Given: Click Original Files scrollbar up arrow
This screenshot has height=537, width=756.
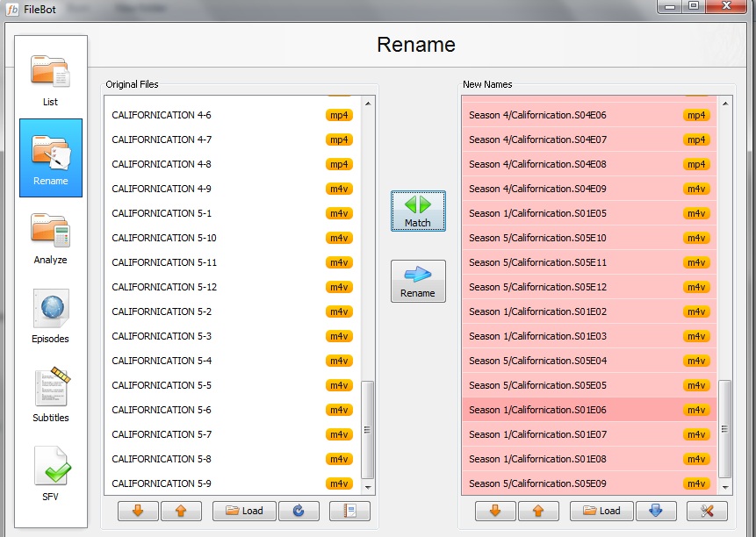Looking at the screenshot, I should (x=368, y=104).
